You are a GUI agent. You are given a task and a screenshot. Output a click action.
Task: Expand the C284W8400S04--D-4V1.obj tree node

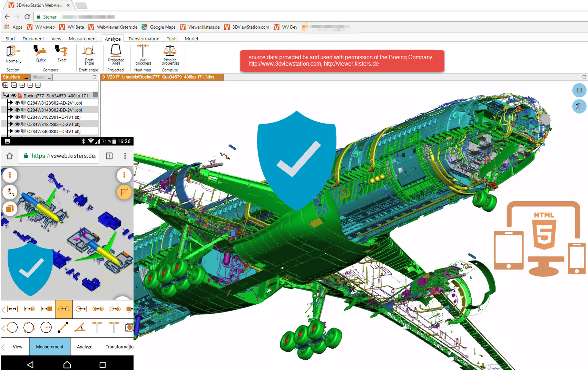pos(11,131)
